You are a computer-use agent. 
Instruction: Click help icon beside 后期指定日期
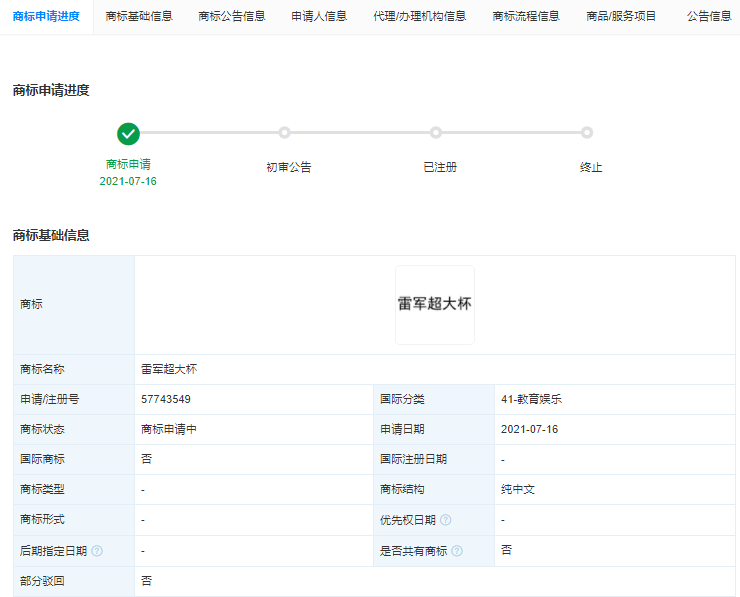tap(97, 551)
